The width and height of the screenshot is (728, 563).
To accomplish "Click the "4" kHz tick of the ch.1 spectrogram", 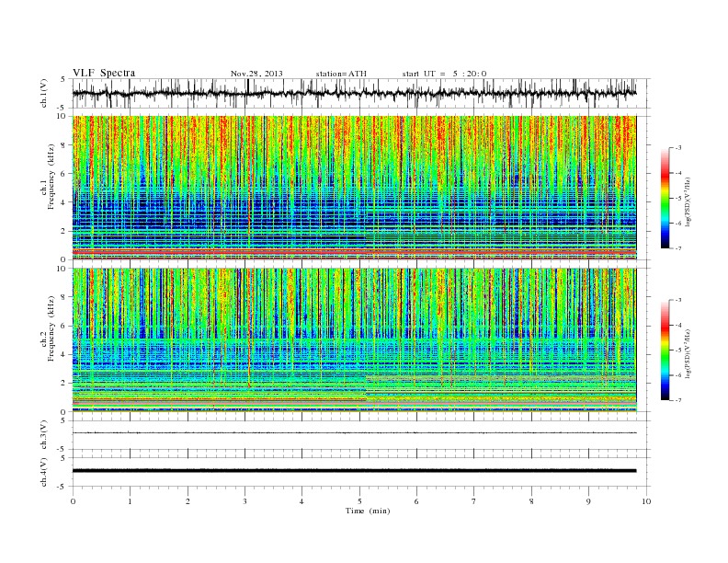I will (63, 202).
